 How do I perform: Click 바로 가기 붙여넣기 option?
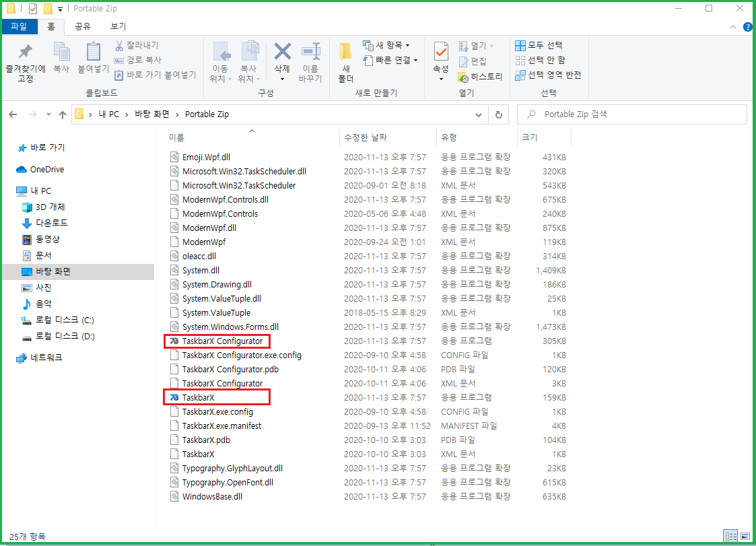pos(156,75)
